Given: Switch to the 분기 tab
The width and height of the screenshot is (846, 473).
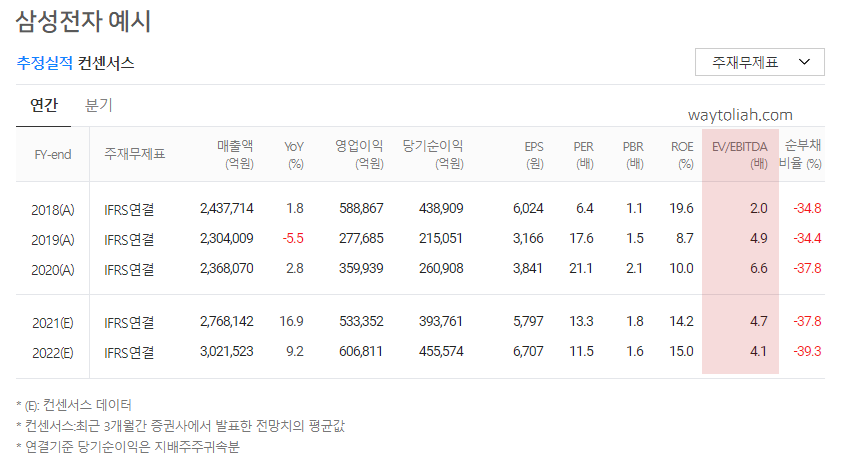Looking at the screenshot, I should pyautogui.click(x=99, y=105).
